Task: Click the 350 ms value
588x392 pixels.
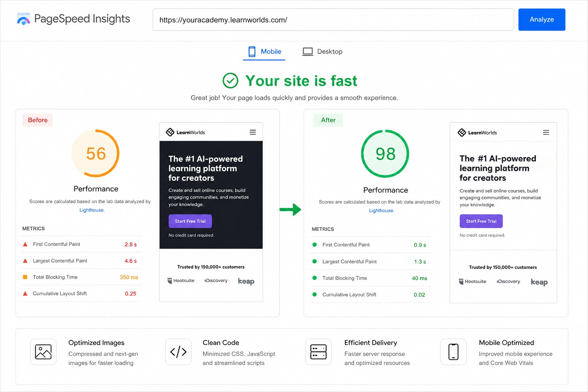Action: point(129,277)
